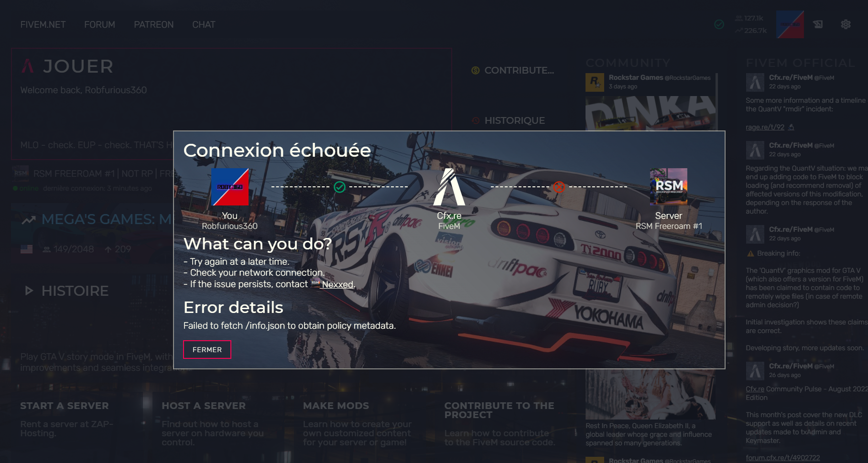The image size is (868, 463).
Task: Click the RSM icon beside RSM FREEROAM #1
Action: pos(21,173)
